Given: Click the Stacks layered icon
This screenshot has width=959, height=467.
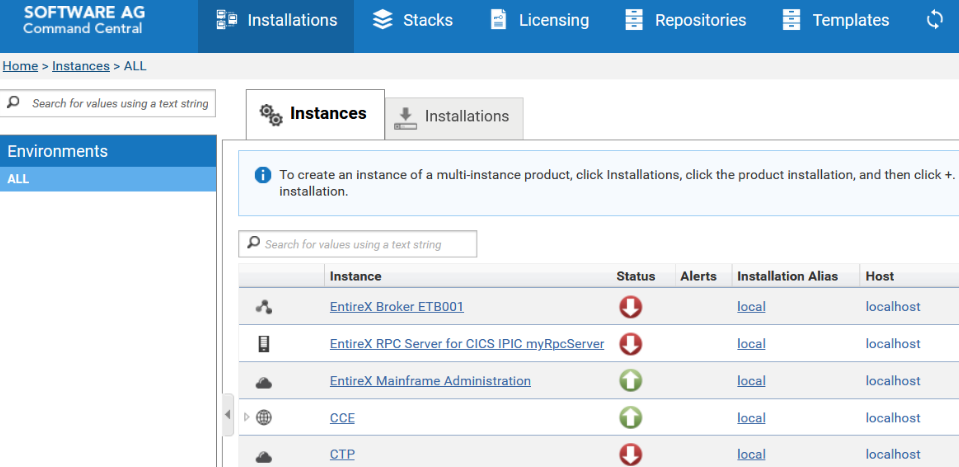Looking at the screenshot, I should [383, 20].
